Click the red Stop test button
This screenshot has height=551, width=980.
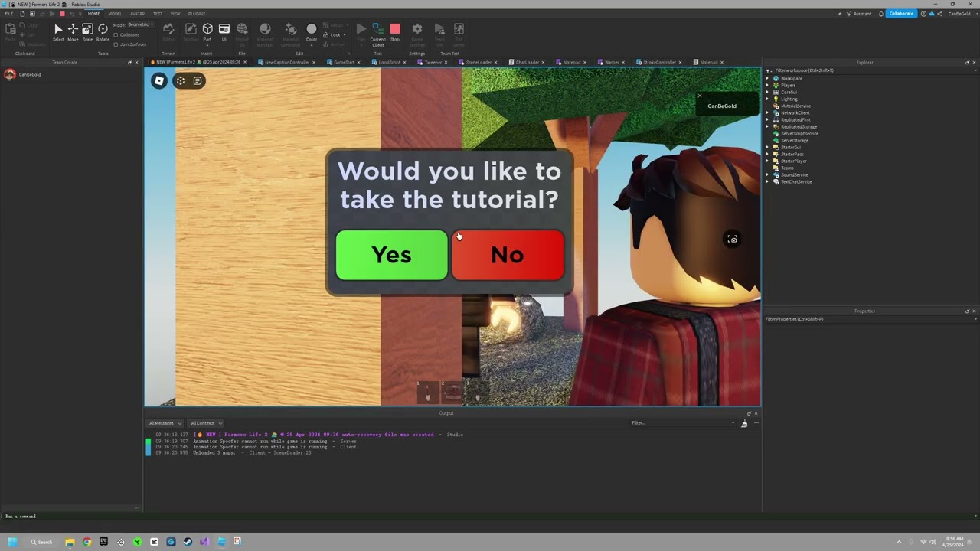click(x=395, y=29)
